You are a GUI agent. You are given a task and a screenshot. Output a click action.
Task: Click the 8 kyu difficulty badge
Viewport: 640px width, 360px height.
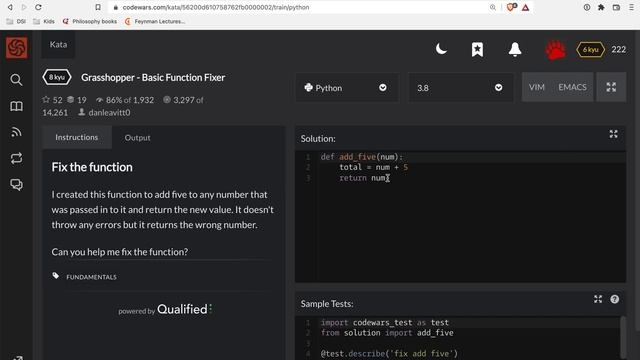(x=57, y=77)
